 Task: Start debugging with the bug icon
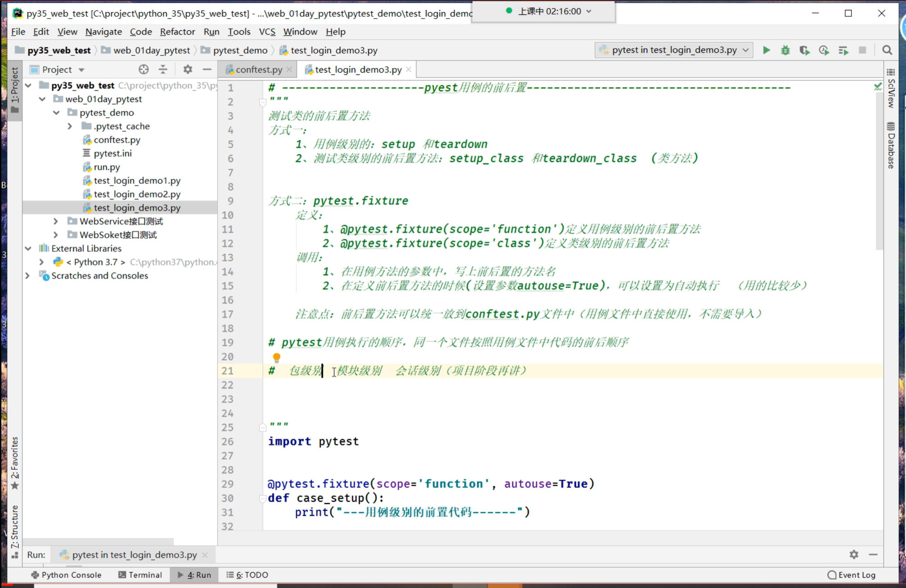tap(785, 50)
